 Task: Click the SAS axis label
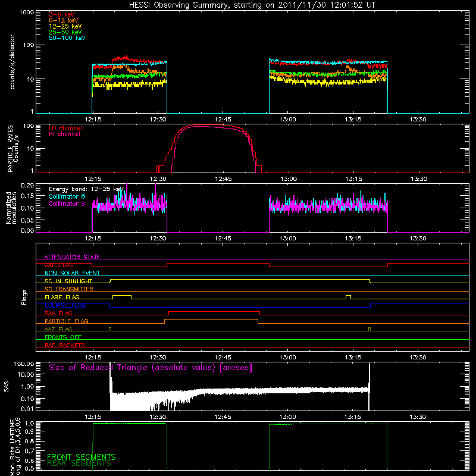7,387
